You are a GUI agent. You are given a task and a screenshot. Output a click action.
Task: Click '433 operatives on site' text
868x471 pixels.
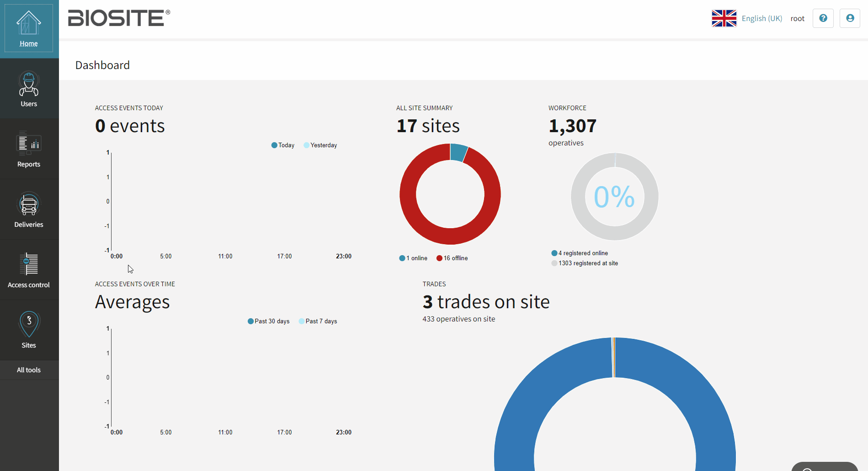coord(458,319)
